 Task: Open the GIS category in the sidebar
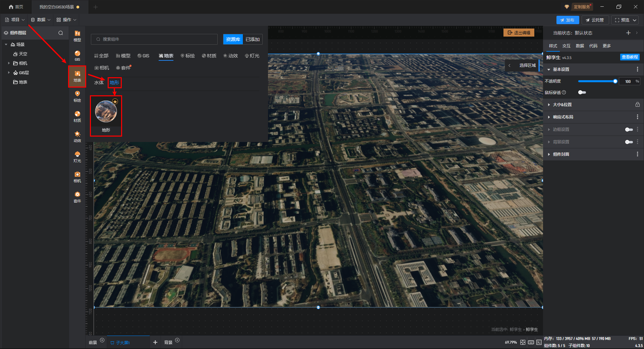point(77,56)
